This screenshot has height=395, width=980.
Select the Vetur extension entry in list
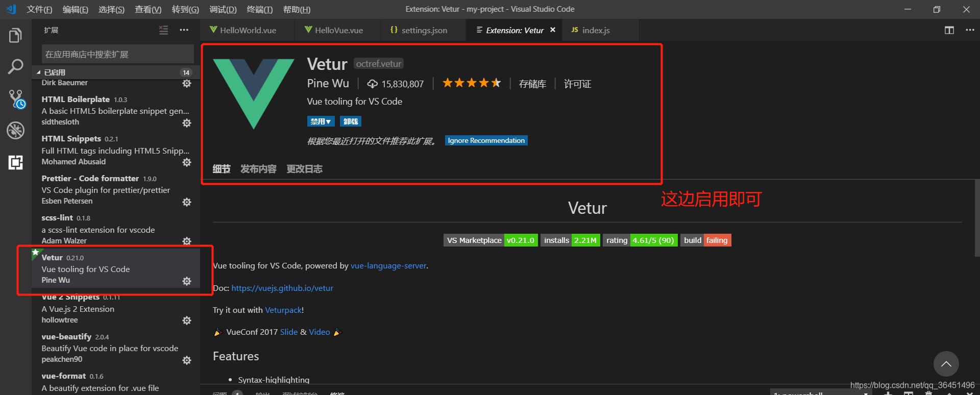(116, 268)
